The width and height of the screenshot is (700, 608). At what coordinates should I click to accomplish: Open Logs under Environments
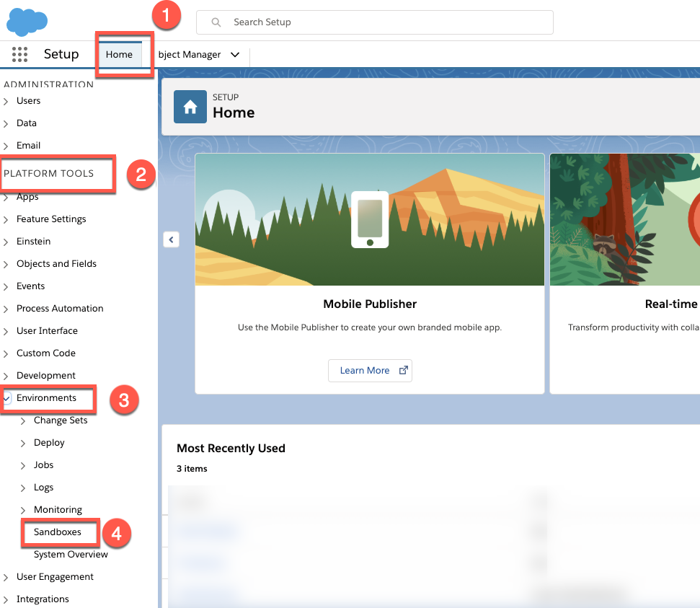[x=44, y=487]
